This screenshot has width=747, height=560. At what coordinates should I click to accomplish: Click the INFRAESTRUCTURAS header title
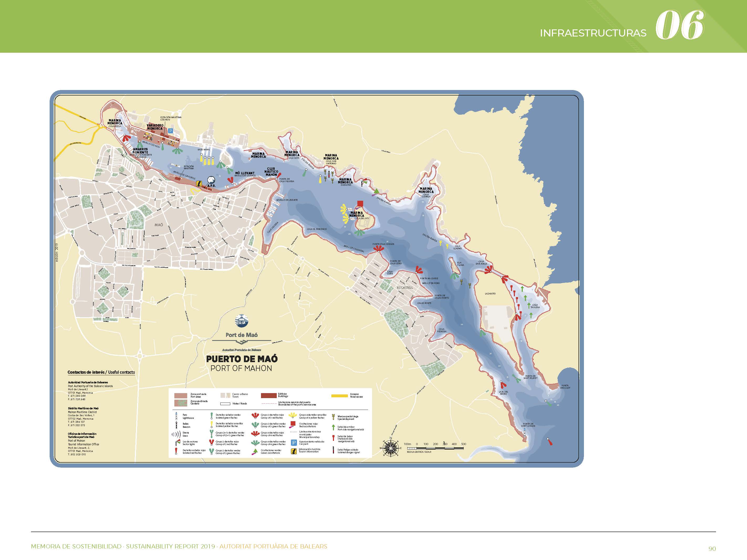(x=593, y=33)
